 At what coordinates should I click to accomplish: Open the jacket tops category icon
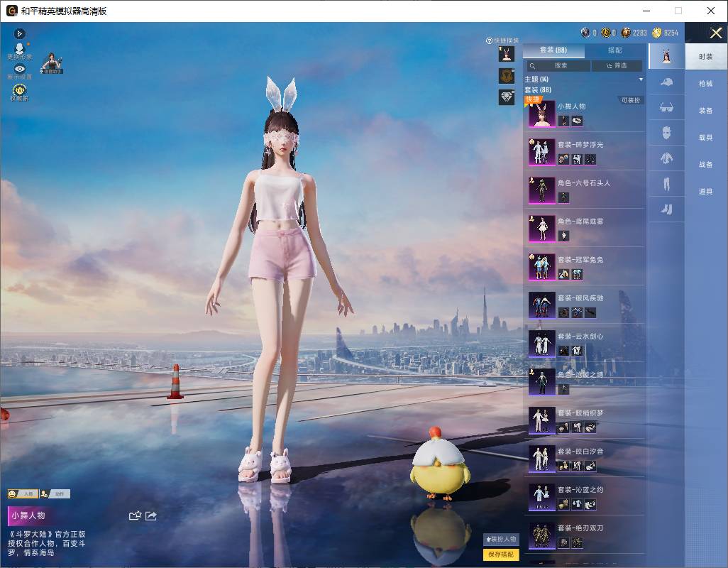(x=667, y=158)
